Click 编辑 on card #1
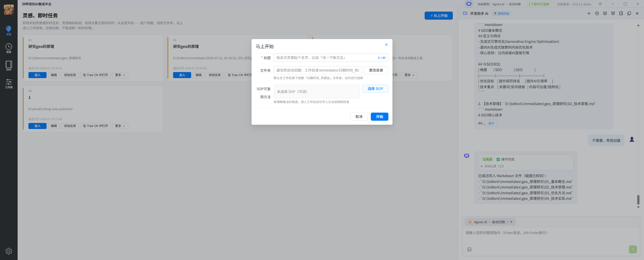Screen dimensions: 644x260 point(54,75)
